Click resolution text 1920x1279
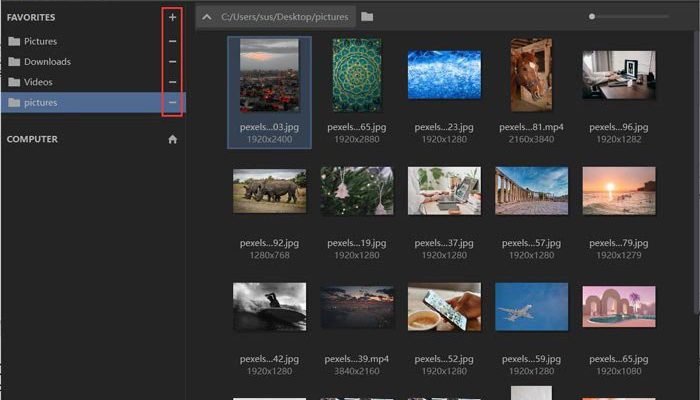The image size is (700, 400). 619,255
